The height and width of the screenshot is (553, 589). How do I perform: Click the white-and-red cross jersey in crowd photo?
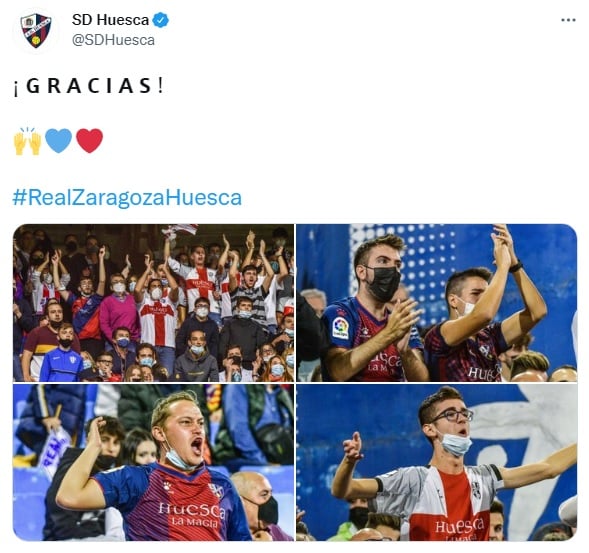point(159,322)
